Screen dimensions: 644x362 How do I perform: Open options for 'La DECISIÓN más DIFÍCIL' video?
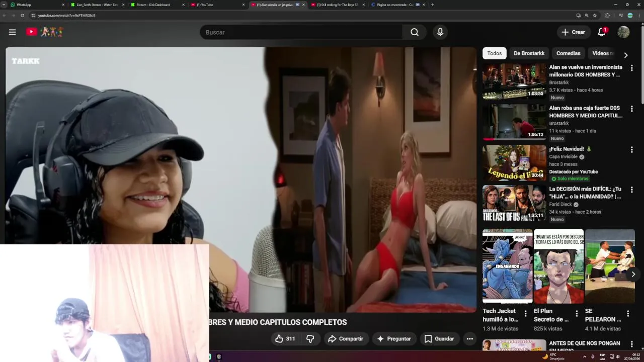click(631, 190)
